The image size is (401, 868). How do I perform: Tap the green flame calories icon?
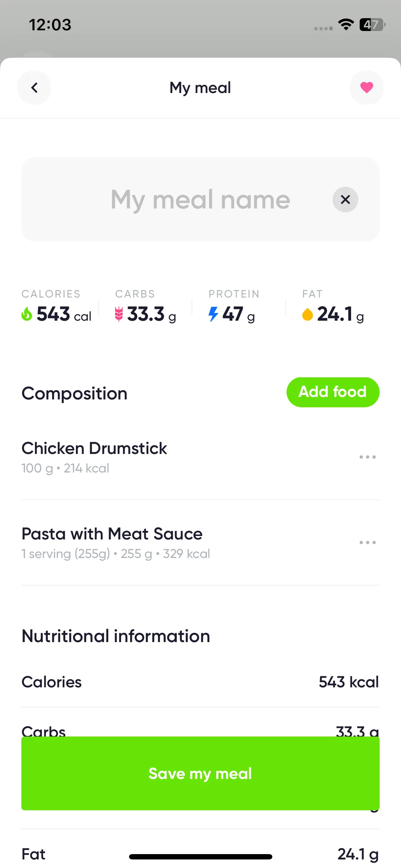click(x=27, y=314)
